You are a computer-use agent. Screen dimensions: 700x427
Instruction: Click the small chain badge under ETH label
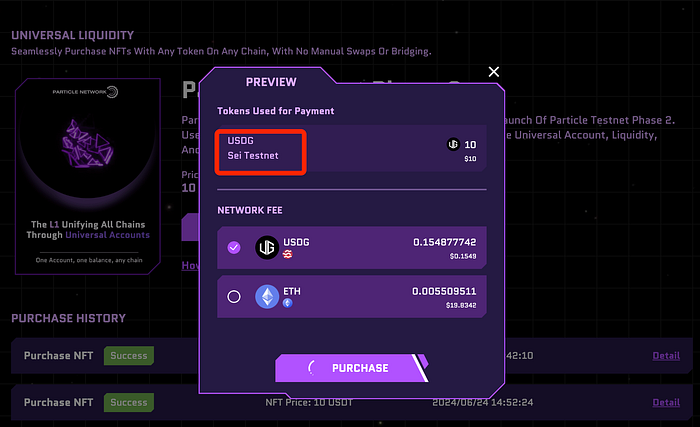289,303
